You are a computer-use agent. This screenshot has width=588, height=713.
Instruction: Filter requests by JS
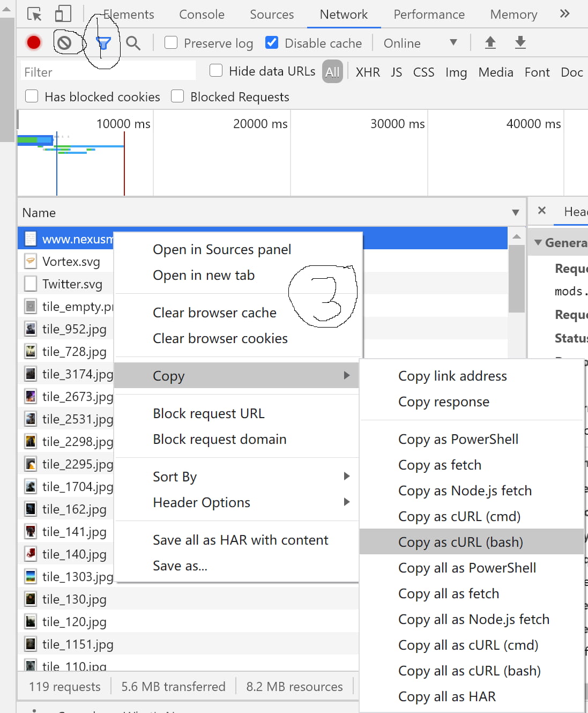point(396,72)
